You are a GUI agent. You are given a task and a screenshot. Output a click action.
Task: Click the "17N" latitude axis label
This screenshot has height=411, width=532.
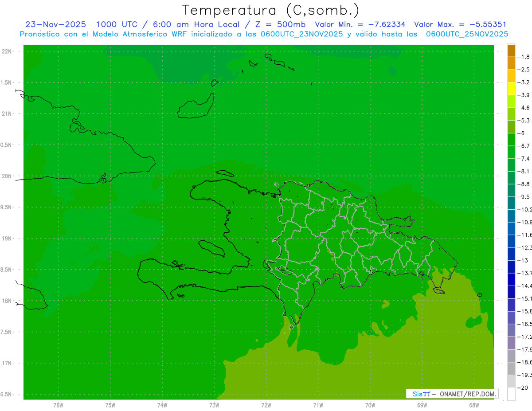(x=7, y=364)
